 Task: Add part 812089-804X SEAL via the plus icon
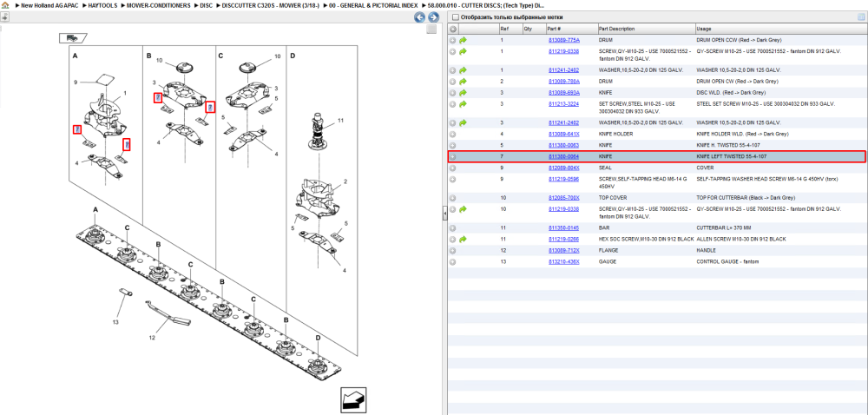[x=453, y=168]
